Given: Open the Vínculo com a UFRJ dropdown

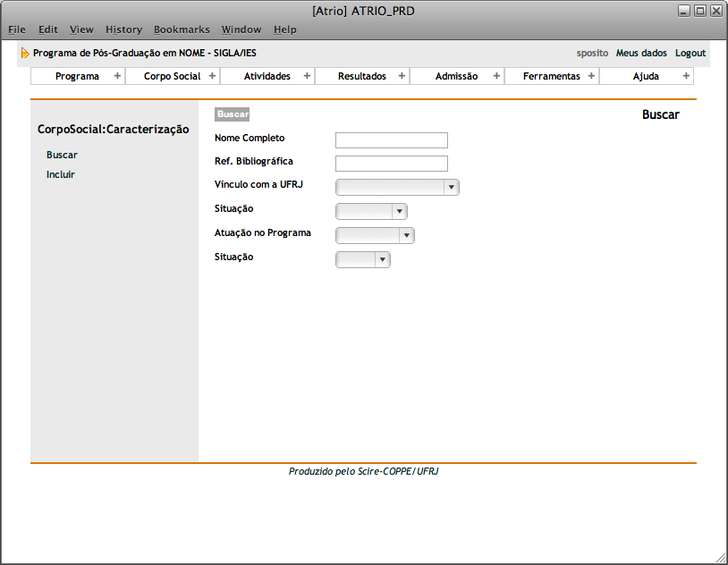Looking at the screenshot, I should [397, 187].
